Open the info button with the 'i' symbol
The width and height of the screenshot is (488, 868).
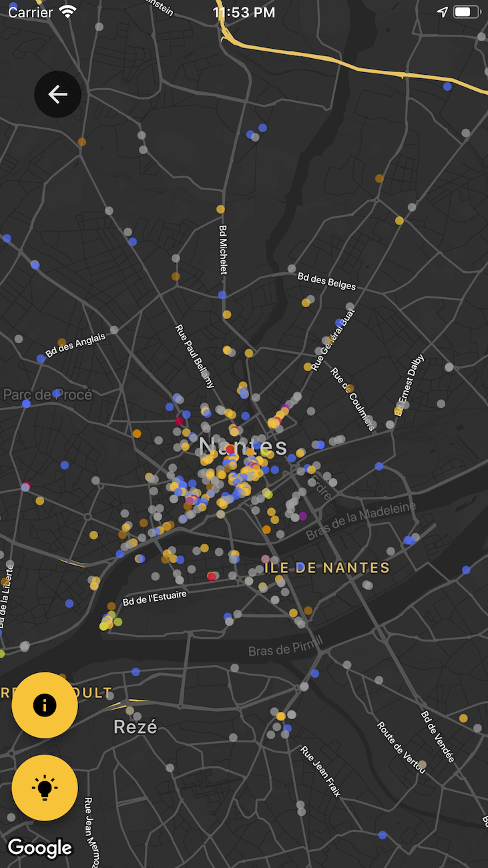(x=45, y=705)
